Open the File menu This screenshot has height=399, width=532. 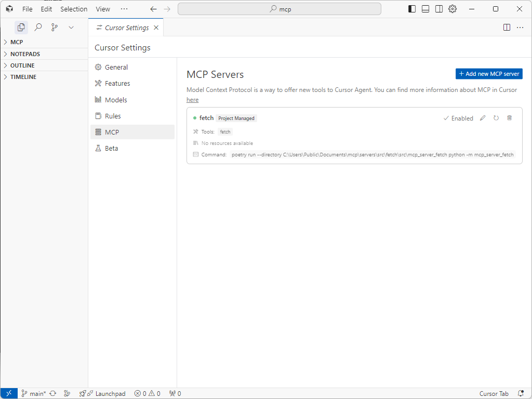[x=27, y=9]
